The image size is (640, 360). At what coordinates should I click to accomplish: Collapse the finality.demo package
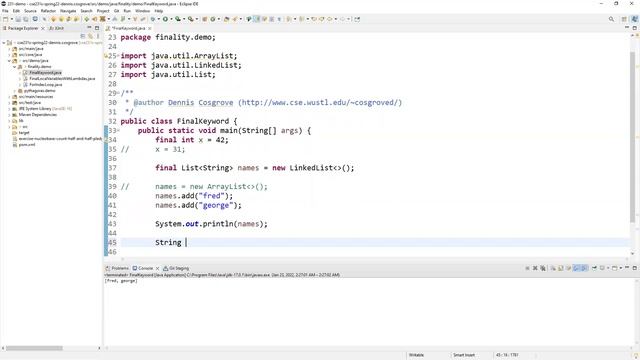coord(15,67)
